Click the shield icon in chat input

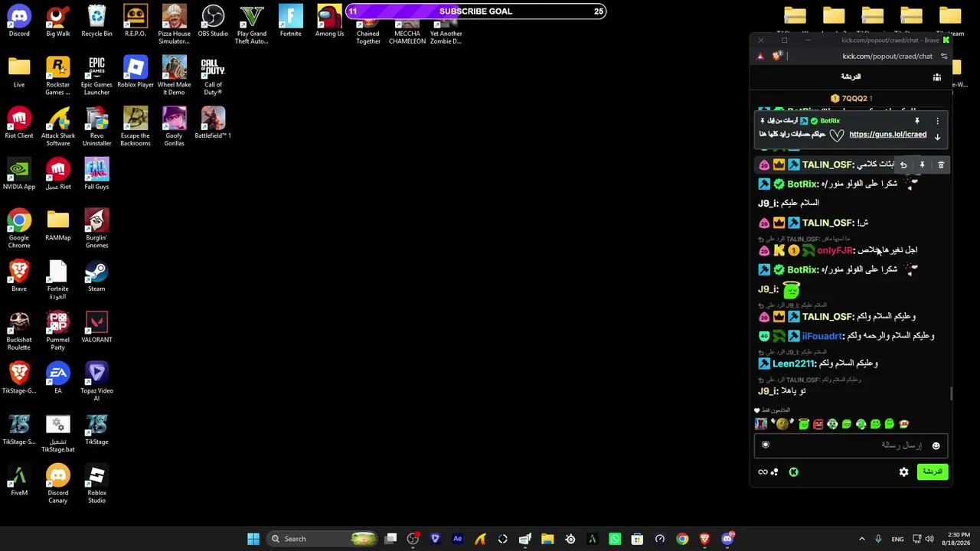[x=765, y=445]
